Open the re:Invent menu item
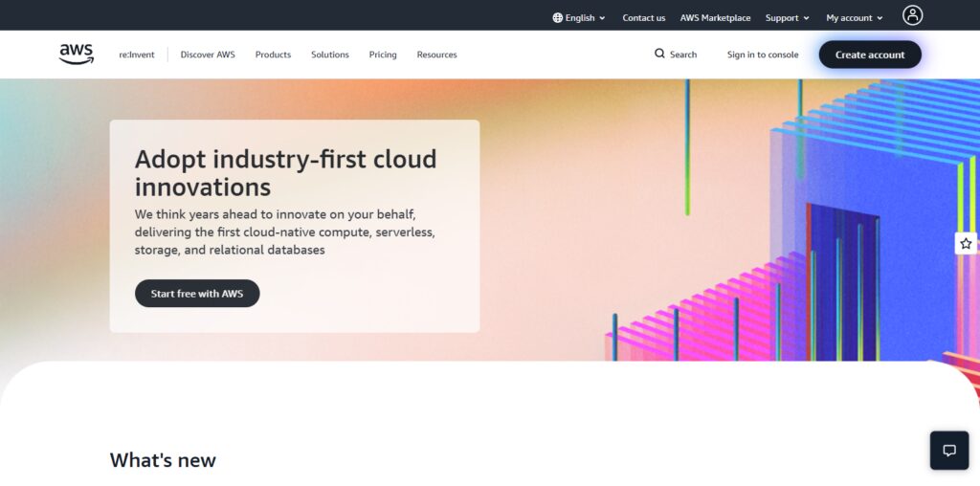 [x=137, y=55]
